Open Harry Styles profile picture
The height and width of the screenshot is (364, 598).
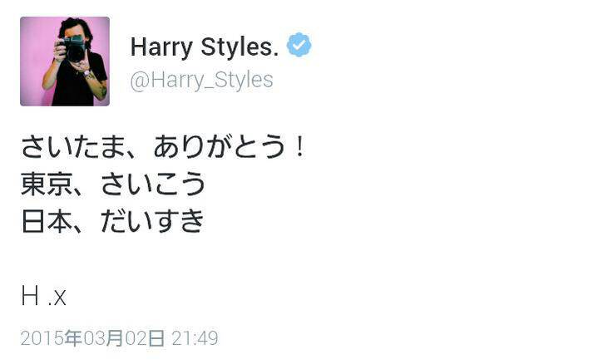[65, 61]
